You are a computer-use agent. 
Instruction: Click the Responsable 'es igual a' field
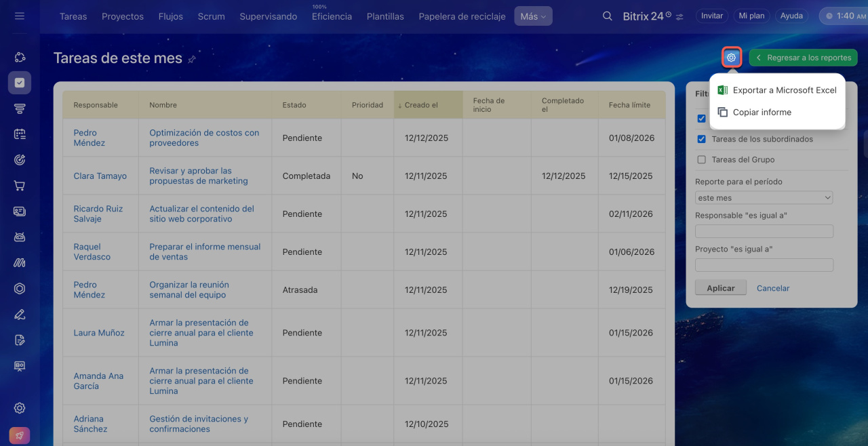coord(764,231)
